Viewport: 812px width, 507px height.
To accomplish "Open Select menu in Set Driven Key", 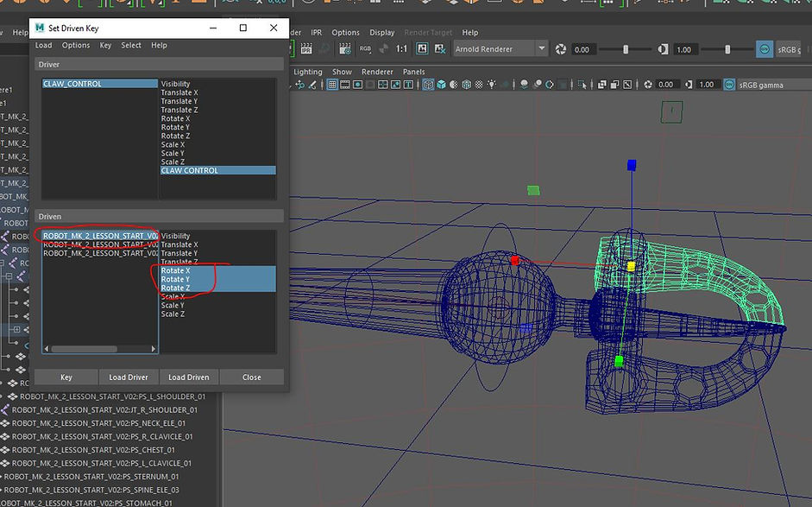I will (x=131, y=45).
